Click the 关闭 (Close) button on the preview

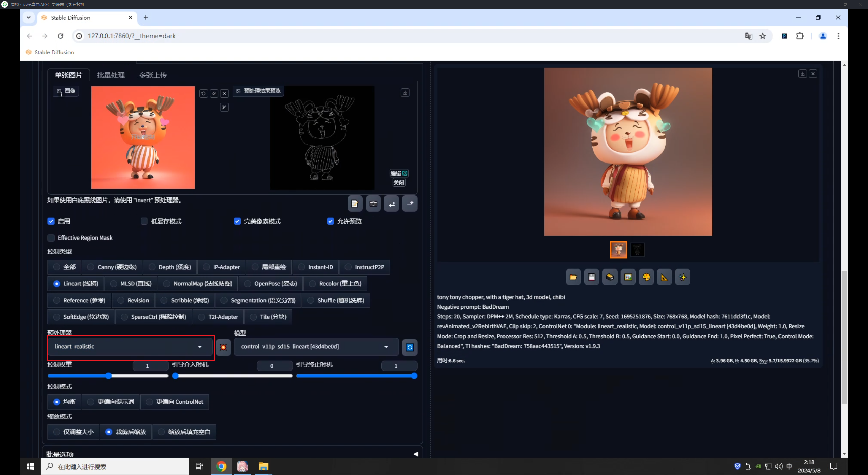point(399,183)
